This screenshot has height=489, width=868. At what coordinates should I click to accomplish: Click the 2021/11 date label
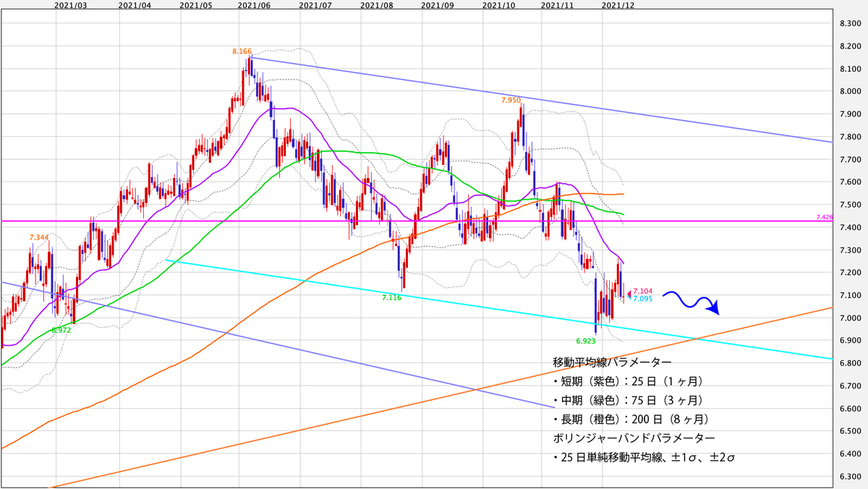pos(557,4)
